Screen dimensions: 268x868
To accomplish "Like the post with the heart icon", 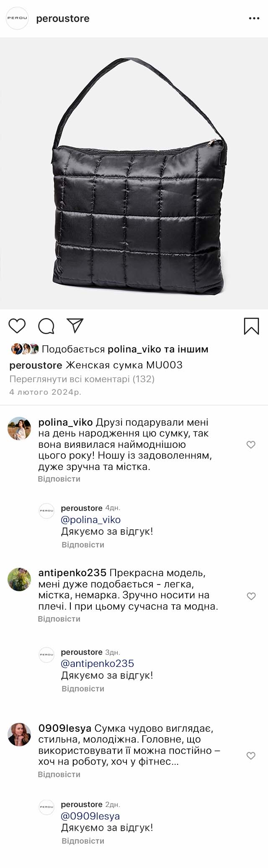I will pyautogui.click(x=17, y=326).
